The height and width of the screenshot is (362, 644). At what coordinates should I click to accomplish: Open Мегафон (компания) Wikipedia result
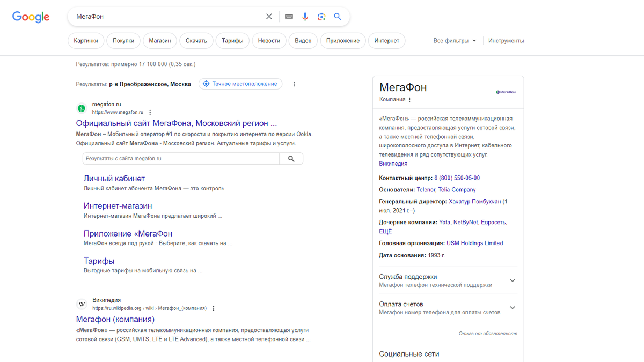(x=115, y=320)
